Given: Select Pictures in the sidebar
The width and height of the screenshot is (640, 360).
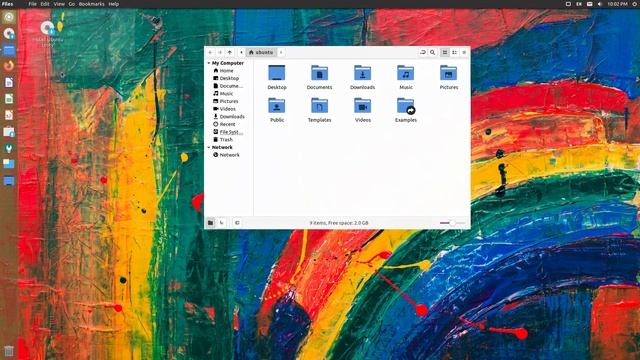Looking at the screenshot, I should (226, 101).
